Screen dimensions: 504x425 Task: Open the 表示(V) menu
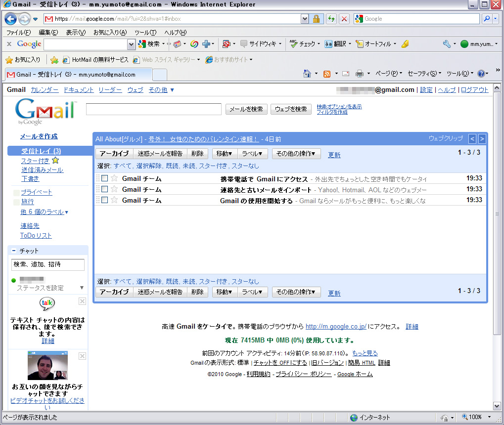pyautogui.click(x=76, y=33)
